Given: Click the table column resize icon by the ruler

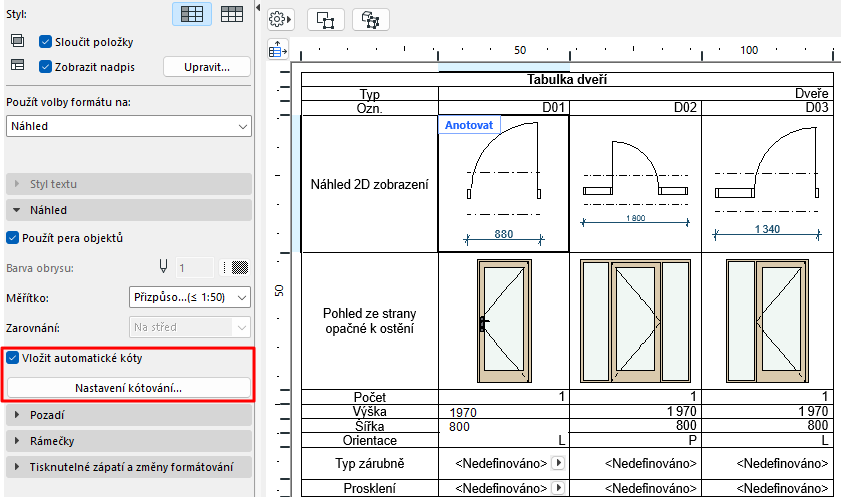Looking at the screenshot, I should pos(278,50).
